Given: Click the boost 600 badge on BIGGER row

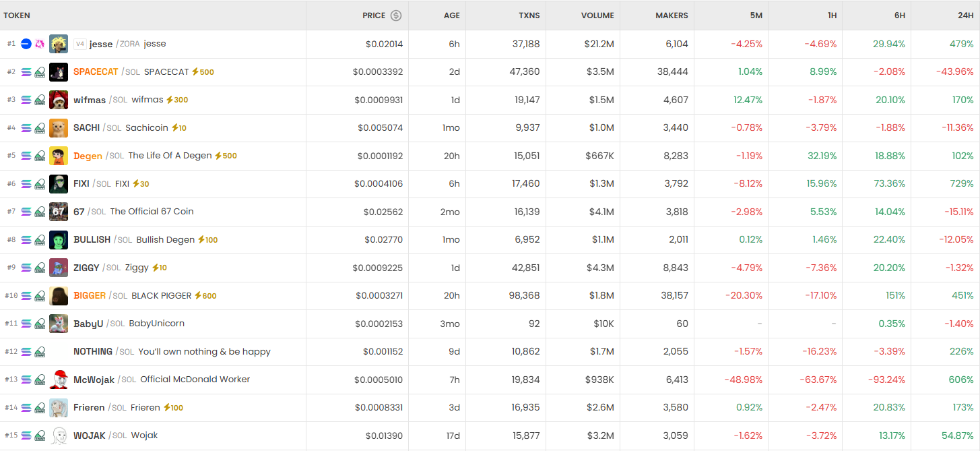Looking at the screenshot, I should [x=205, y=296].
